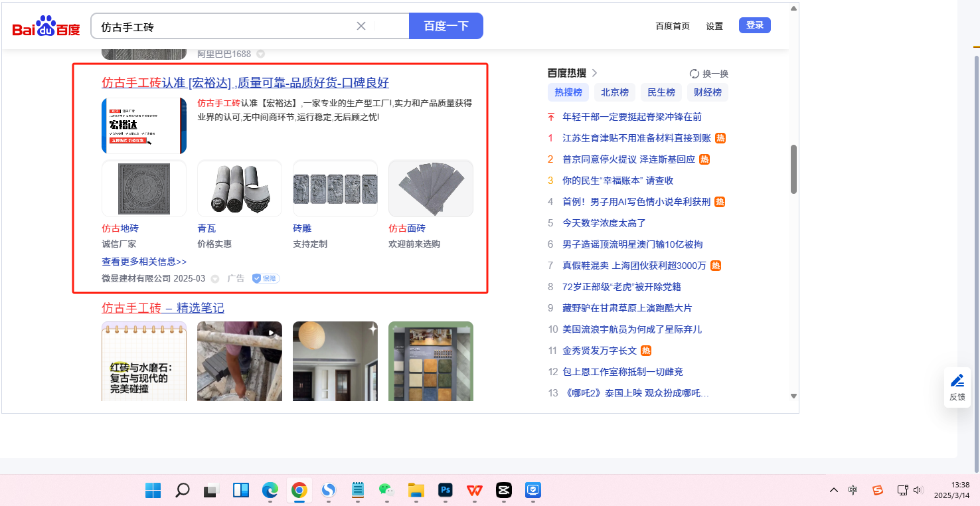Click the 换一换 refresh icon
This screenshot has height=506, width=980.
tap(694, 74)
